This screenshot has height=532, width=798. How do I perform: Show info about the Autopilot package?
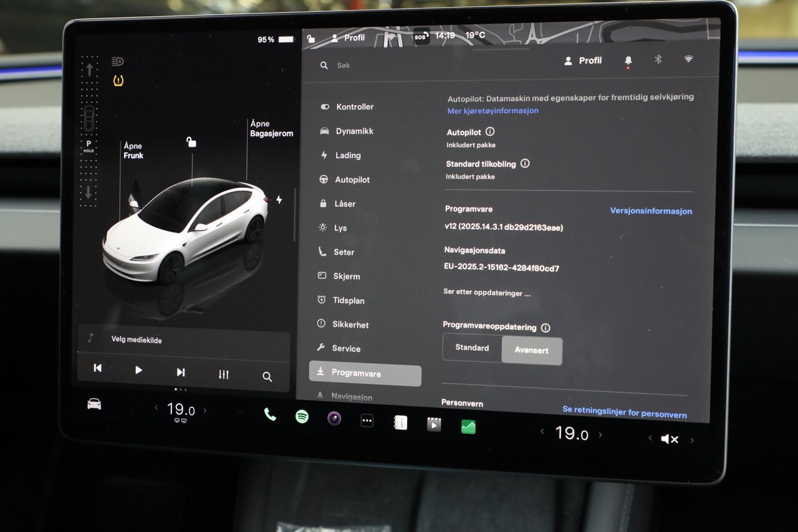coord(490,131)
